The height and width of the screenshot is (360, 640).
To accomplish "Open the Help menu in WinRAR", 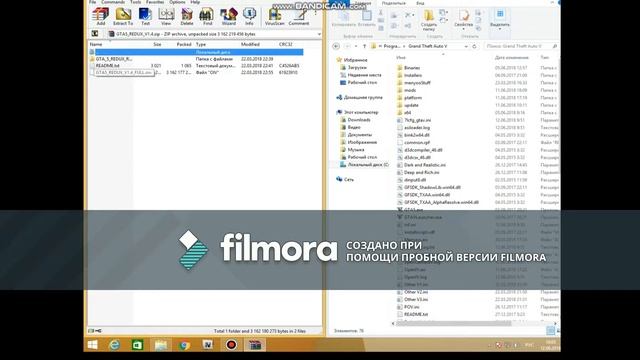I will pos(195,2).
